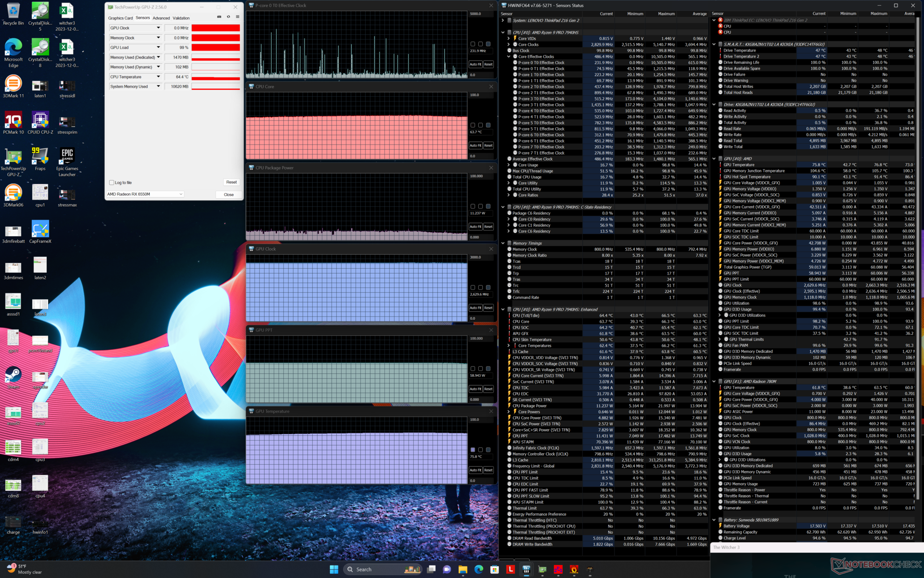
Task: Switch to the Graphics Card tab
Action: pyautogui.click(x=120, y=18)
